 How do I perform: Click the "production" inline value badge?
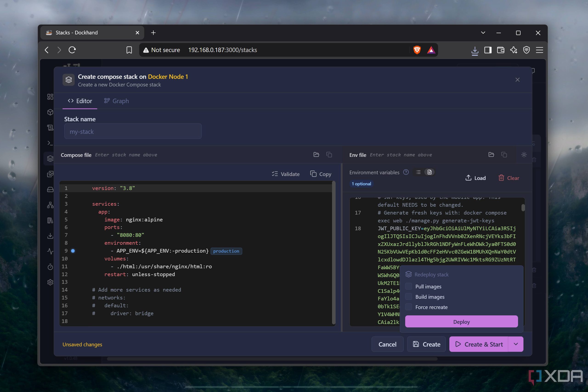click(226, 251)
